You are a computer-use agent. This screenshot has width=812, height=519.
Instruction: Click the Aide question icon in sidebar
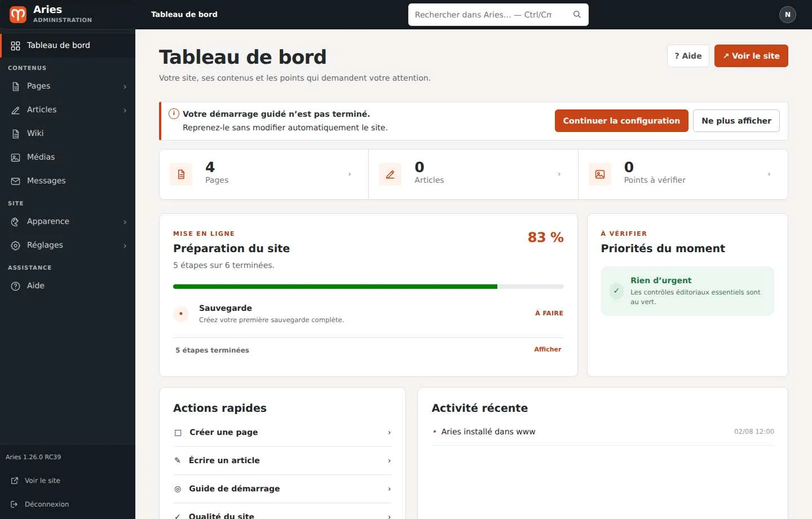(x=16, y=286)
